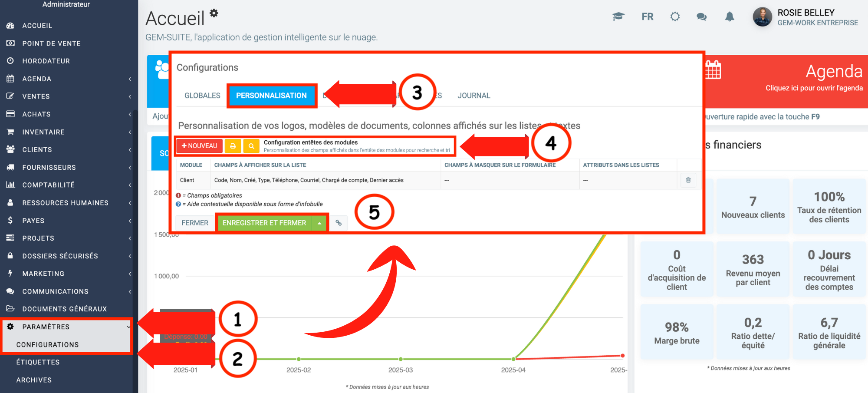Delete the Client row with trash icon
This screenshot has width=868, height=393.
point(688,180)
